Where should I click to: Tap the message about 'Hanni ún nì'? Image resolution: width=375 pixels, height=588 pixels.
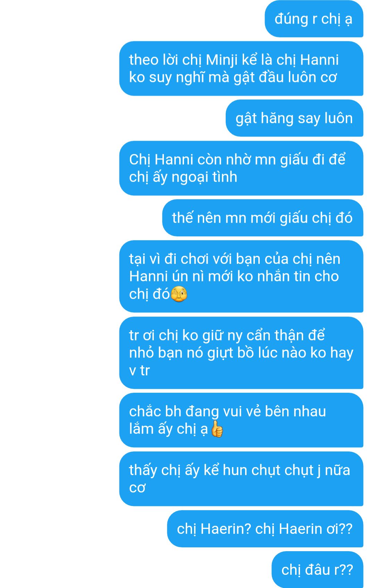241,276
